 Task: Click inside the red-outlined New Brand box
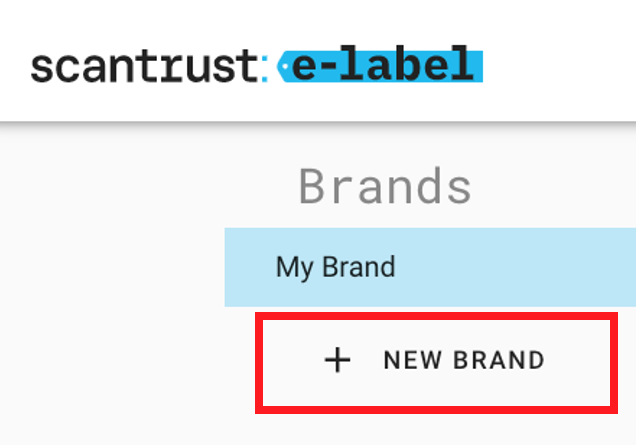436,361
